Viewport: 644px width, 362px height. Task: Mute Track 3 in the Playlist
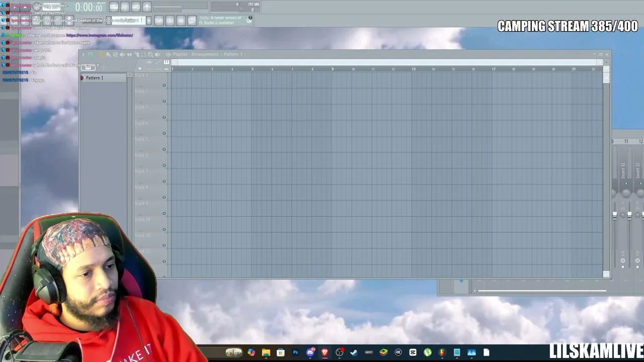[x=164, y=117]
